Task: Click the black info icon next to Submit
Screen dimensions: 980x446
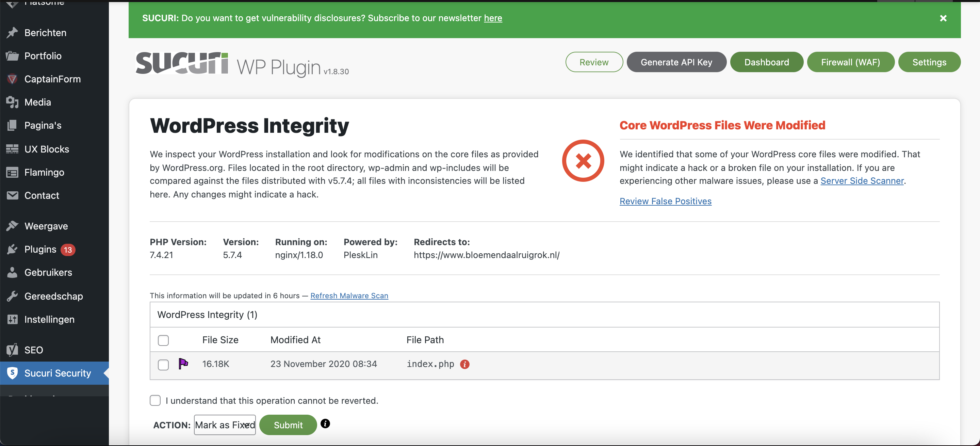Action: tap(325, 424)
